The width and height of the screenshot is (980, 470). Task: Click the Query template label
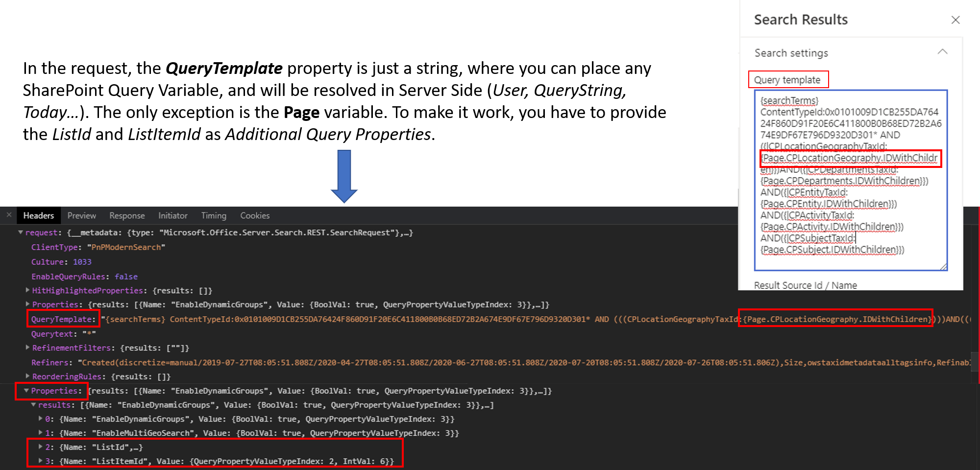point(787,80)
